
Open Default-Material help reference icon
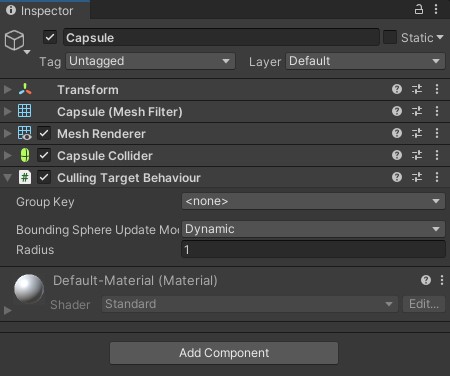(426, 280)
